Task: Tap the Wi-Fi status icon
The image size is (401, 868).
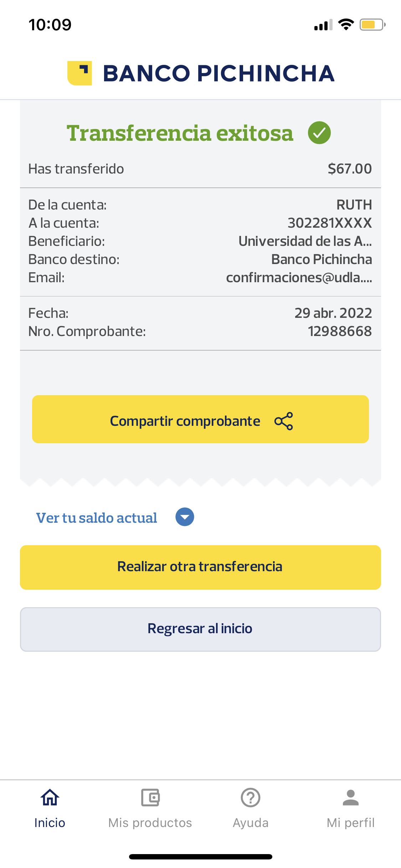Action: [346, 25]
